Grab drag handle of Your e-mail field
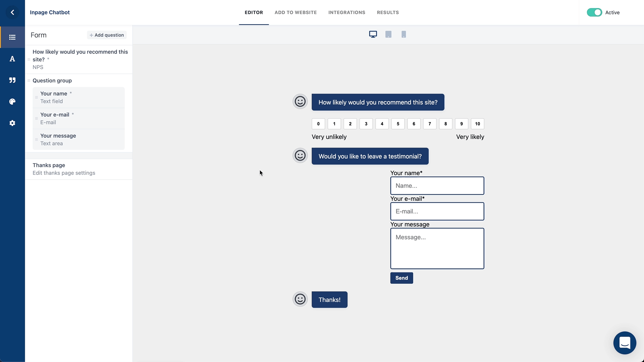Viewport: 644px width, 362px height. pos(37,118)
